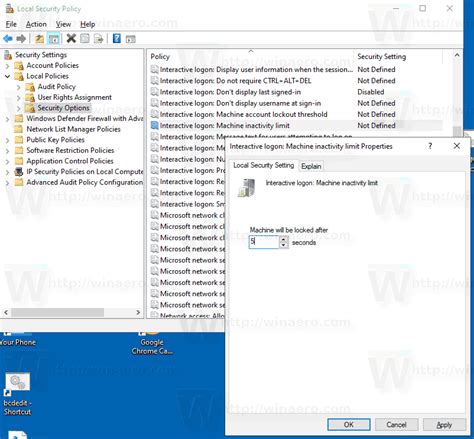This screenshot has width=474, height=439.
Task: Click the Local Security Policy title icon
Action: [x=10, y=9]
